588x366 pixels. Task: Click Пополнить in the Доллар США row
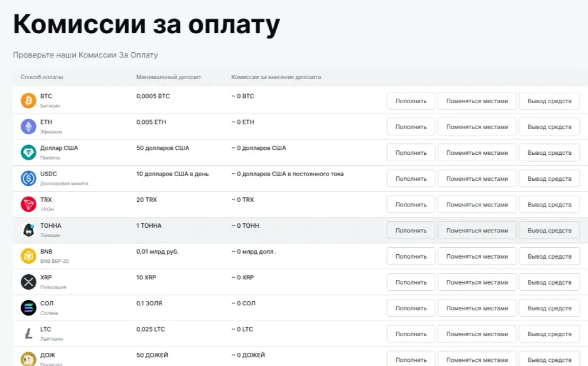point(411,153)
